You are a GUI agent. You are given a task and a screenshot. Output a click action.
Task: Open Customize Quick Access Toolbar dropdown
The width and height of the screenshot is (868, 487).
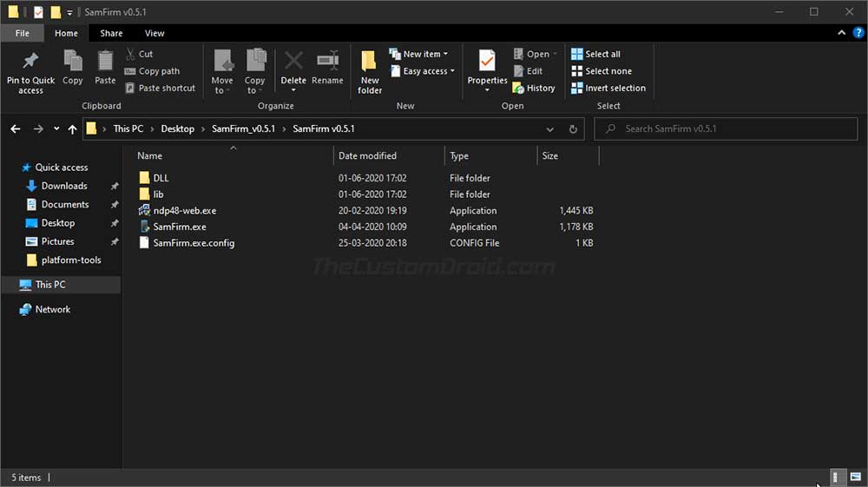coord(69,12)
